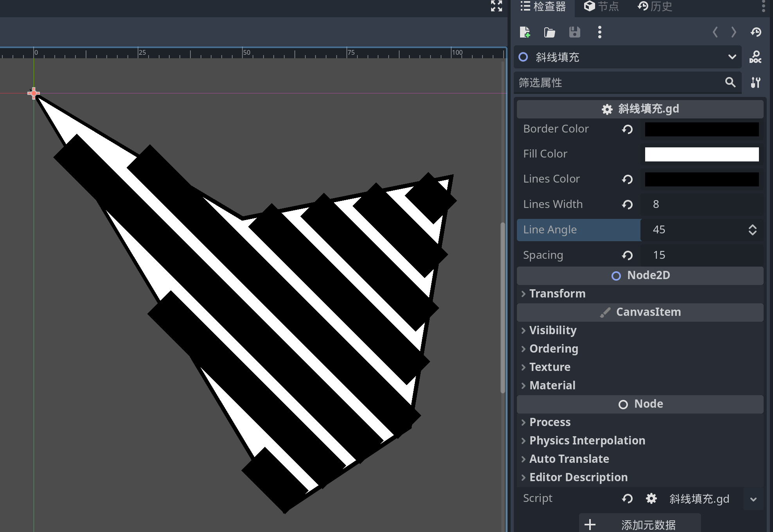This screenshot has height=532, width=773.
Task: Open the Fill Color picker swatch
Action: click(x=702, y=154)
